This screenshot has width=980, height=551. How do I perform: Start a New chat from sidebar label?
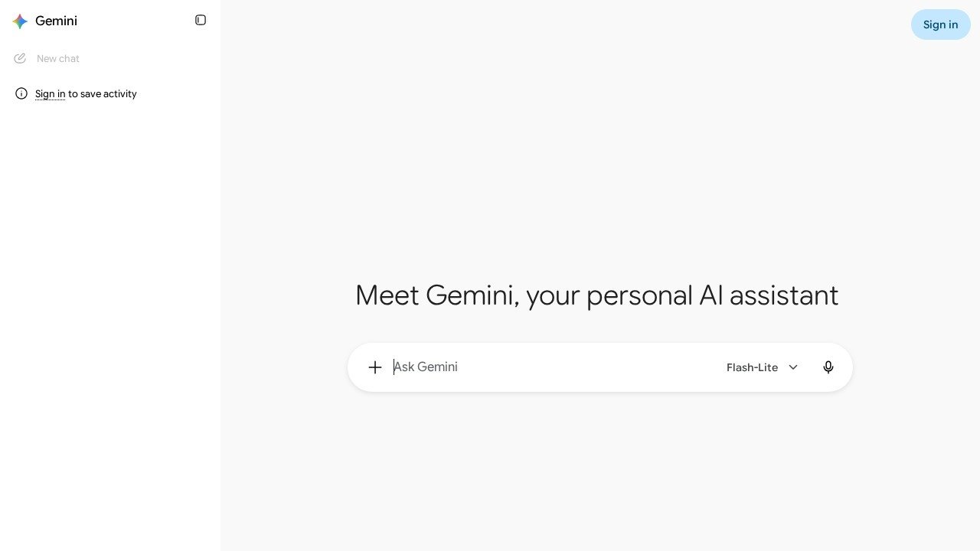[x=58, y=59]
